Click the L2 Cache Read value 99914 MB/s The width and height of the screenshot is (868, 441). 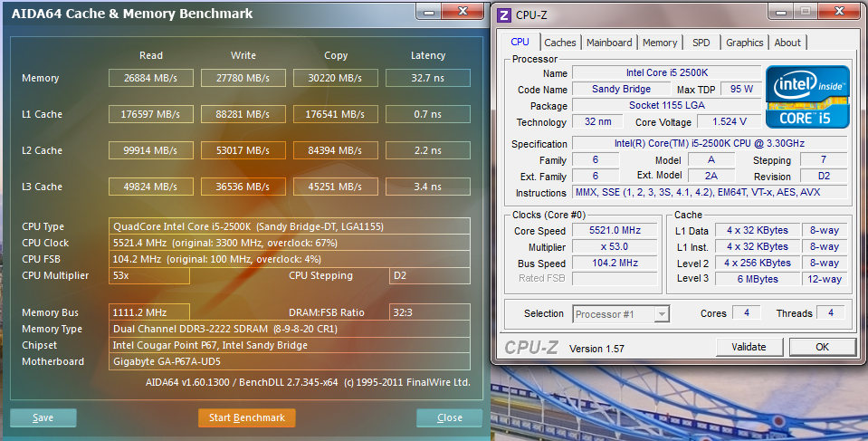pyautogui.click(x=151, y=150)
